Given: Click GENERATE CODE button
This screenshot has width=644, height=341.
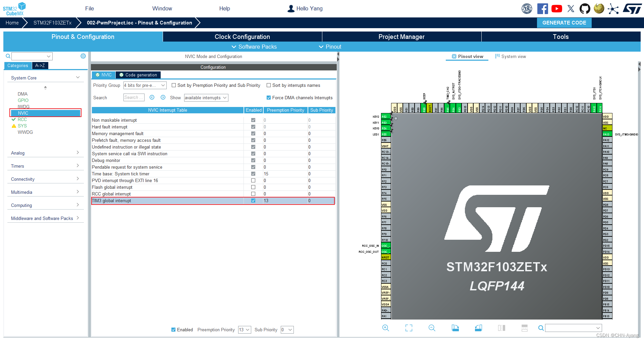Looking at the screenshot, I should click(x=564, y=23).
